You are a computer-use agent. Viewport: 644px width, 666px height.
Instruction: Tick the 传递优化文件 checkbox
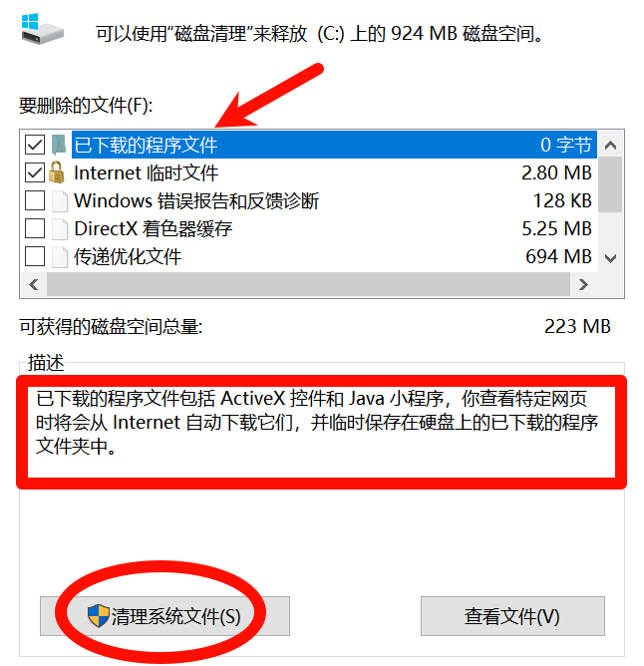click(35, 256)
